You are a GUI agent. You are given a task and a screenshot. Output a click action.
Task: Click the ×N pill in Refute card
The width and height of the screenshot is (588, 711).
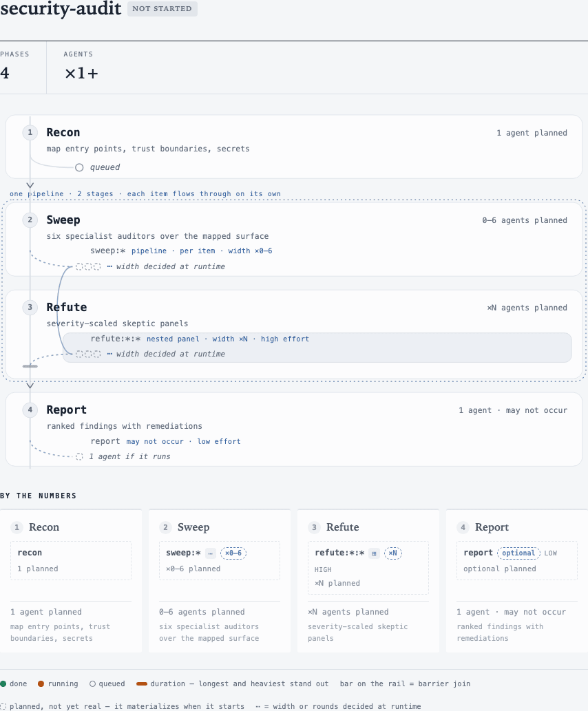(393, 553)
